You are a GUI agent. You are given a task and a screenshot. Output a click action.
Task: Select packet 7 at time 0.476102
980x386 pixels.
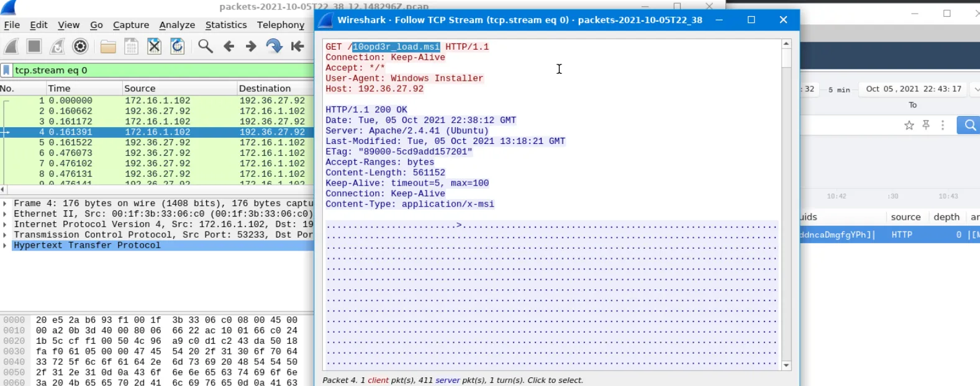[x=157, y=163]
